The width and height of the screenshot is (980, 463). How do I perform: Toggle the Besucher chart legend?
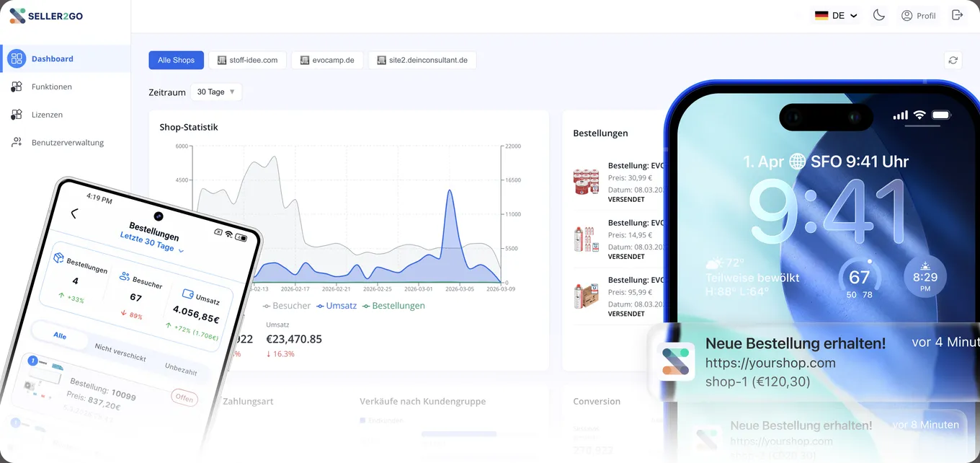click(x=287, y=306)
